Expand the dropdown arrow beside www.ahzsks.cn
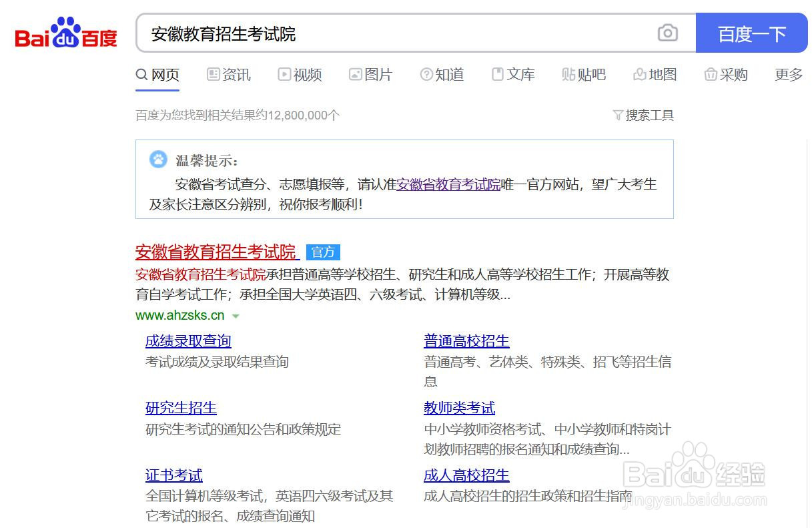The height and width of the screenshot is (528, 812). [x=236, y=316]
